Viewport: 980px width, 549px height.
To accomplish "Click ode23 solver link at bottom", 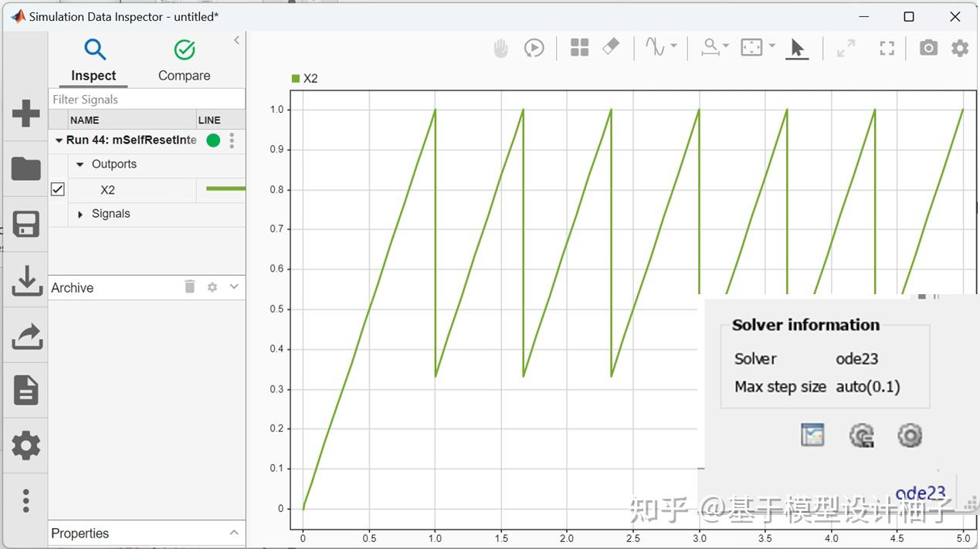I will (x=921, y=493).
